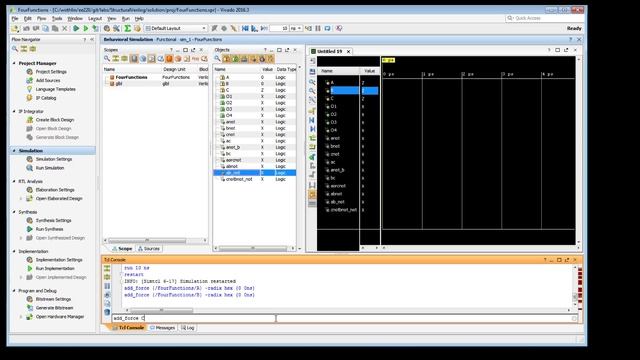Click the restart simulation icon in toolbar
The image size is (640, 360).
(245, 28)
